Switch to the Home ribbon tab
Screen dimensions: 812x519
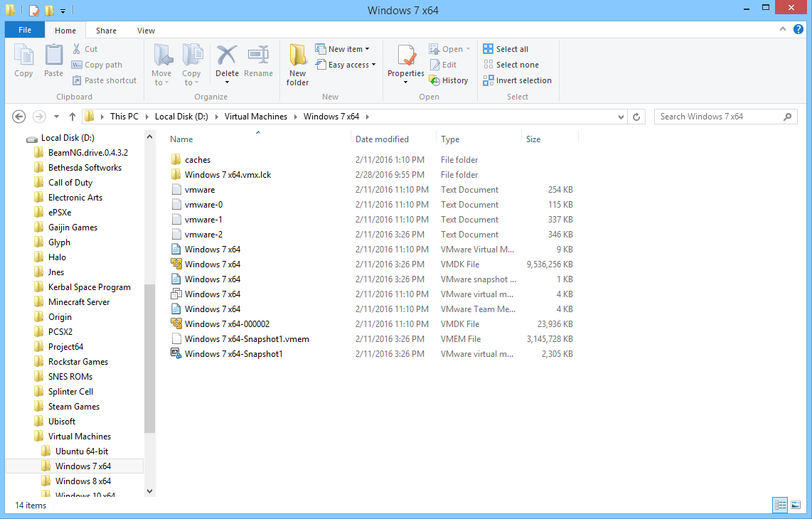coord(65,31)
